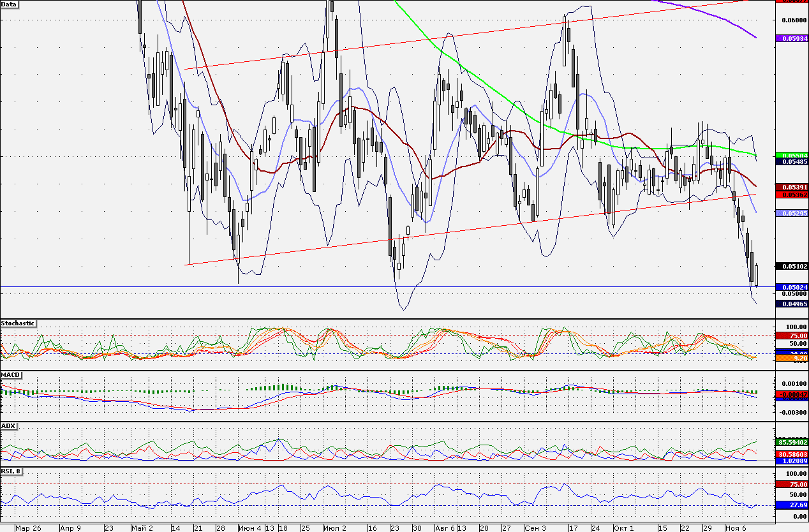Select the green 0.05504 price tag
This screenshot has width=809, height=532.
[x=792, y=155]
